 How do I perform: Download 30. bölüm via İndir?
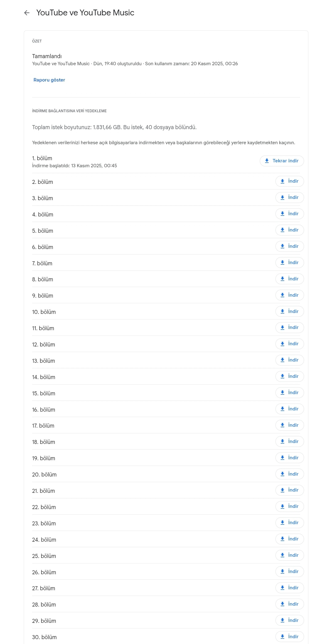(x=290, y=636)
